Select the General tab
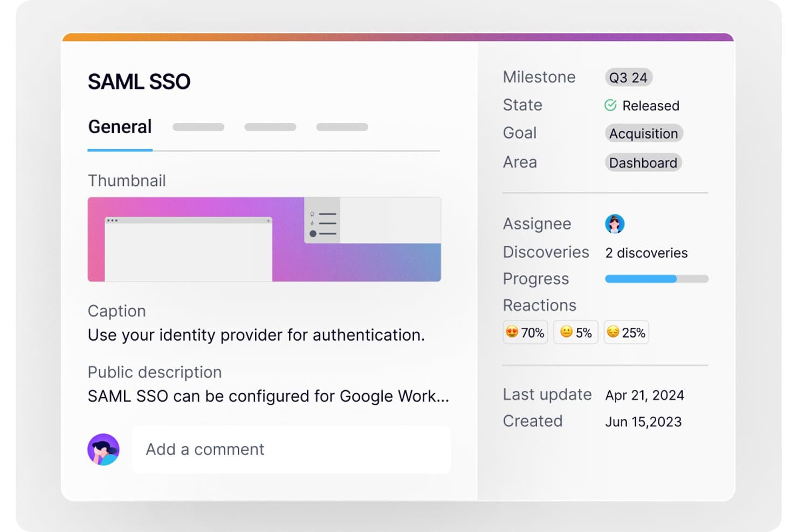 (120, 127)
